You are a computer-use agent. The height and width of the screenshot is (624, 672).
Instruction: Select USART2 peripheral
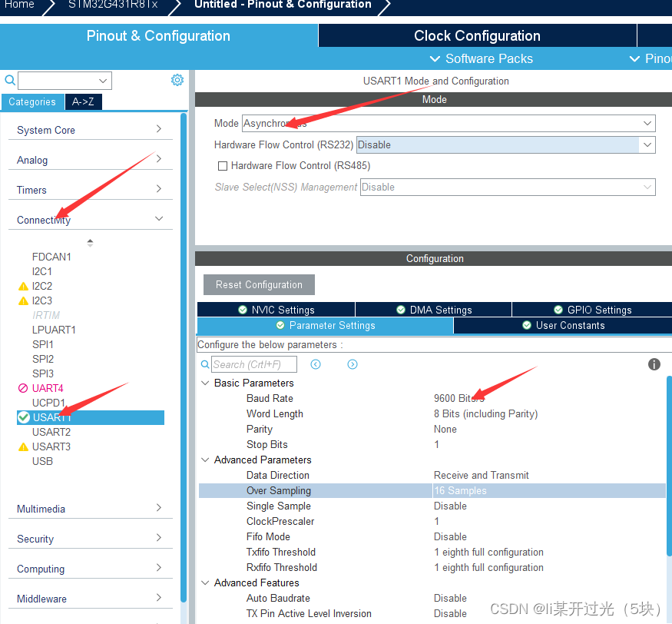pyautogui.click(x=51, y=432)
